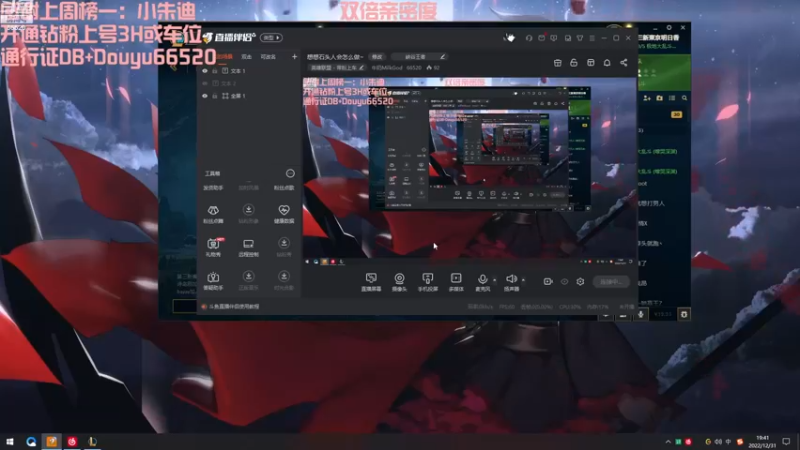Edit the 英雄联盟 category pencil icon
This screenshot has width=800, height=450.
(361, 67)
